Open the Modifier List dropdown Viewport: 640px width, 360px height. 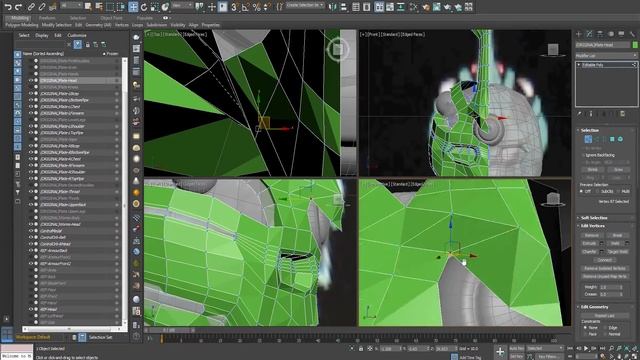606,55
